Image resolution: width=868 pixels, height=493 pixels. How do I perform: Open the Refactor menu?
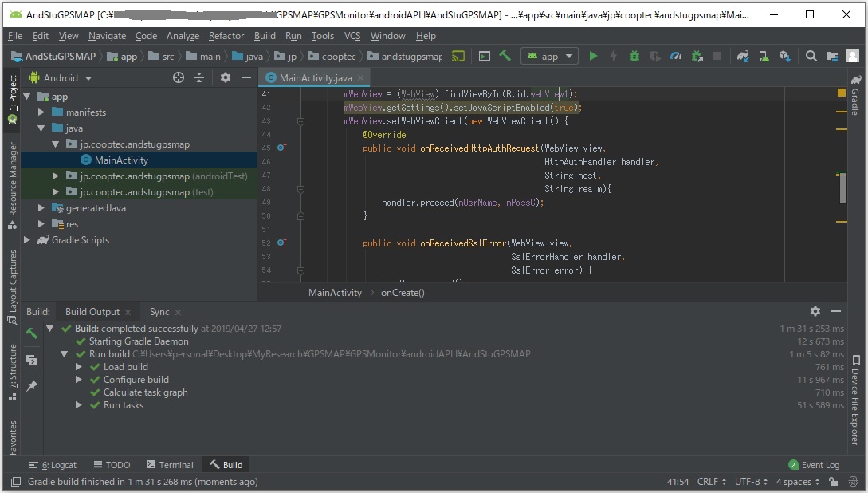(x=226, y=36)
